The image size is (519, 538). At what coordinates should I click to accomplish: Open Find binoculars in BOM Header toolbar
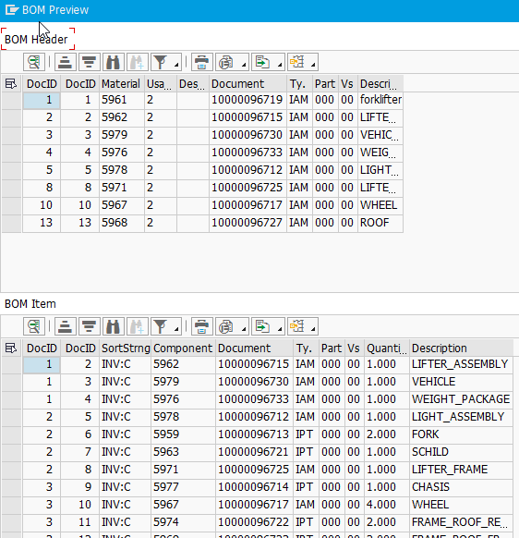tap(113, 62)
